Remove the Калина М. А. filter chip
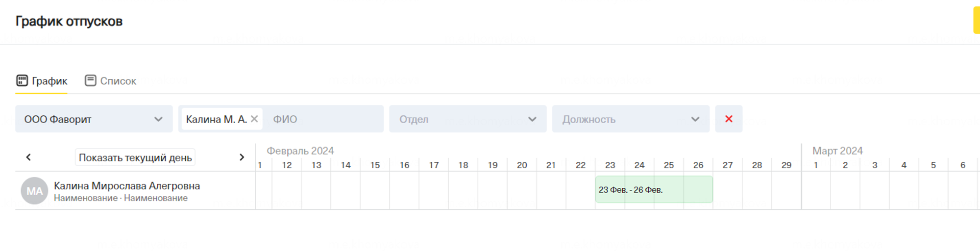This screenshot has height=252, width=980. pos(254,119)
